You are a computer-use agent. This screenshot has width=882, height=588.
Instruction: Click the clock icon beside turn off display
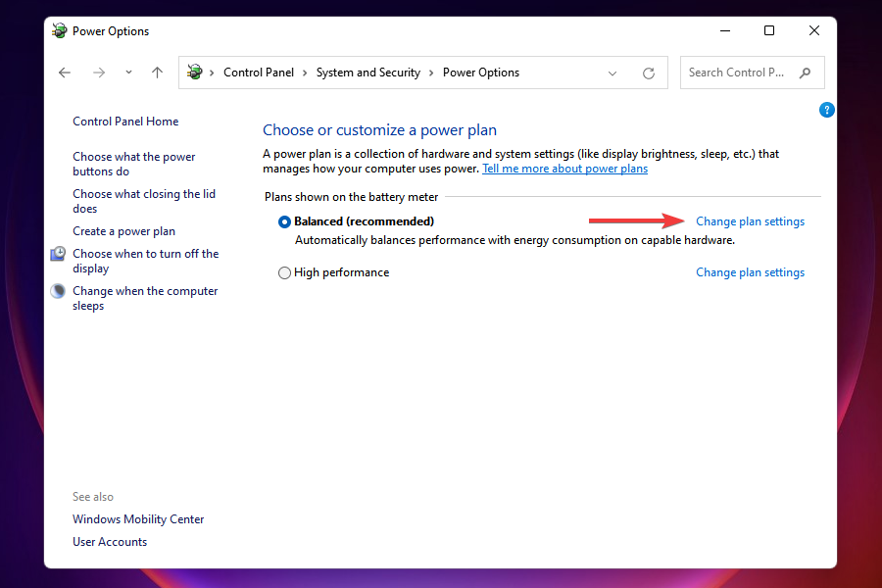58,254
